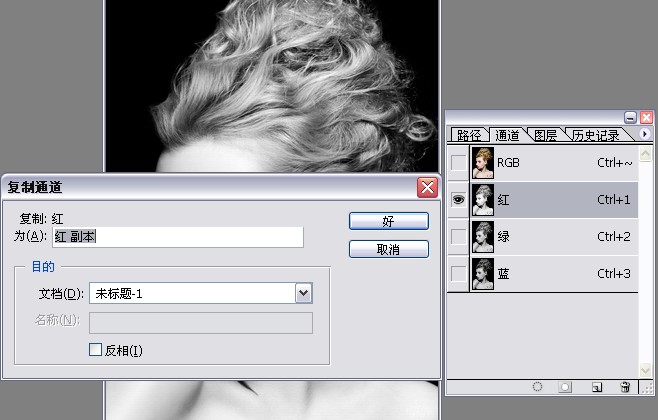Viewport: 658px width, 420px height.
Task: Select the 通道 Channels tab
Action: [x=507, y=135]
